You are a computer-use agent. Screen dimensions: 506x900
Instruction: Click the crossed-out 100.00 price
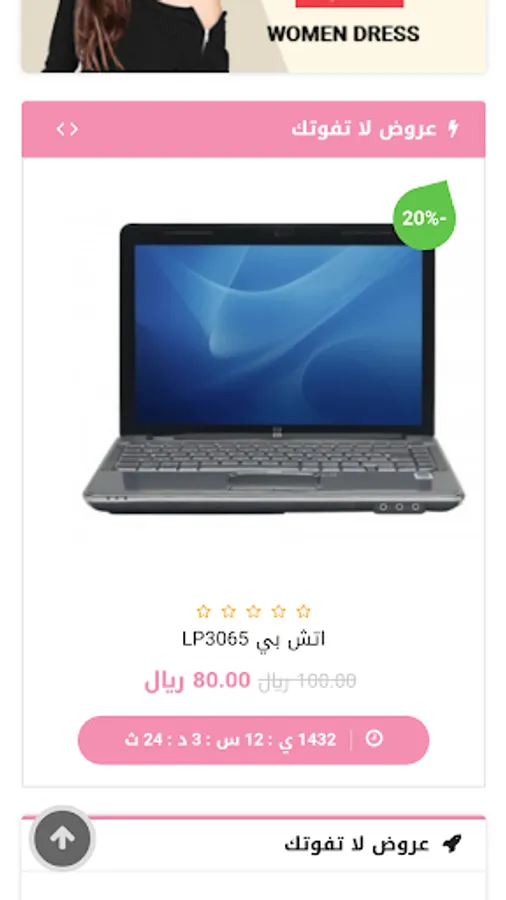pyautogui.click(x=307, y=681)
